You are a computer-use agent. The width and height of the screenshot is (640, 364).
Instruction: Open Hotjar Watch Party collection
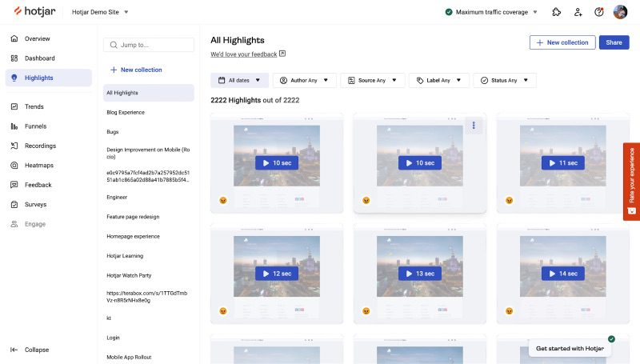tap(149, 275)
